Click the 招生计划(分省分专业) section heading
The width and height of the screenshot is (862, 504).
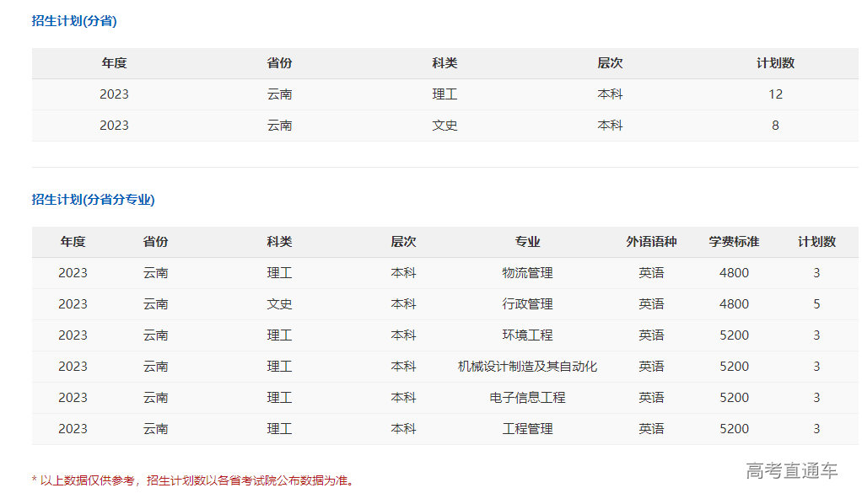pyautogui.click(x=94, y=200)
